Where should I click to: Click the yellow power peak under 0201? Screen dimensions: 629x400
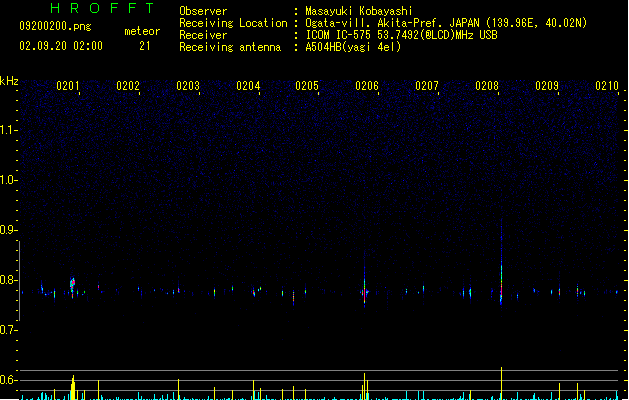(x=72, y=386)
